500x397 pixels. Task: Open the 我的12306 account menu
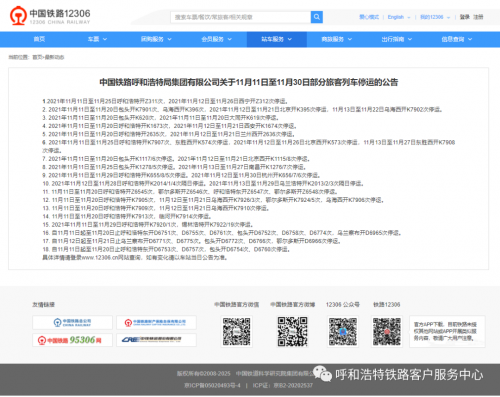[432, 17]
